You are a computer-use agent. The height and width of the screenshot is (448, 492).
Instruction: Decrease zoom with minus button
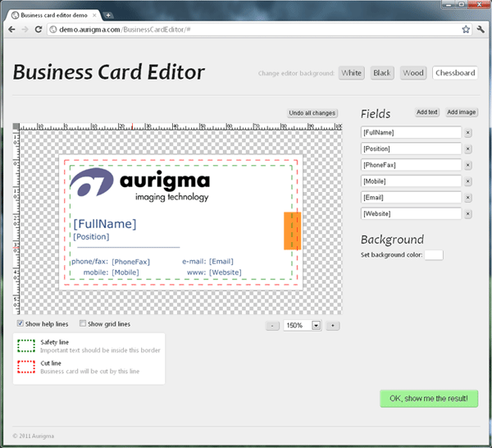tap(273, 326)
